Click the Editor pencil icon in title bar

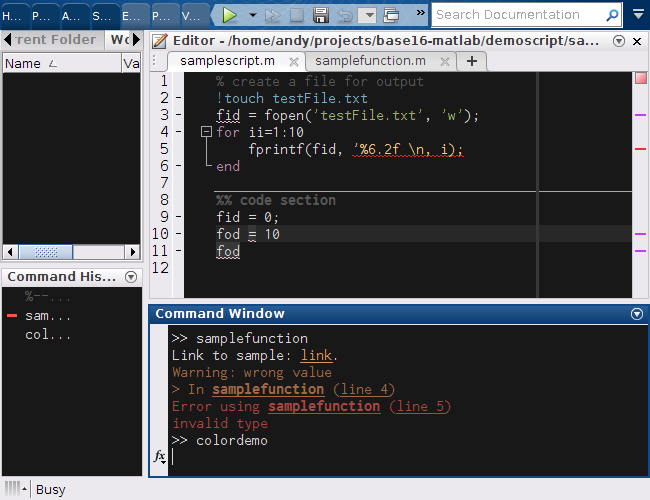click(159, 41)
